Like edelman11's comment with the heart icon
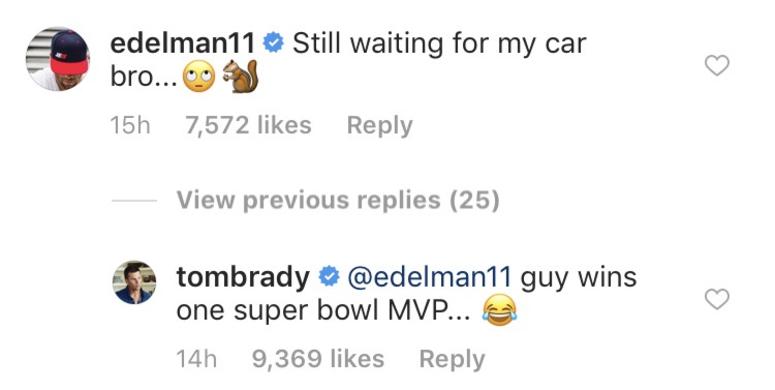This screenshot has height=390, width=775. pos(717,65)
